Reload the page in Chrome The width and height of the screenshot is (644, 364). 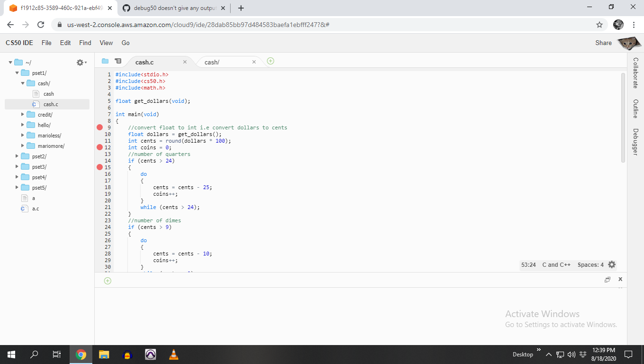pyautogui.click(x=41, y=24)
